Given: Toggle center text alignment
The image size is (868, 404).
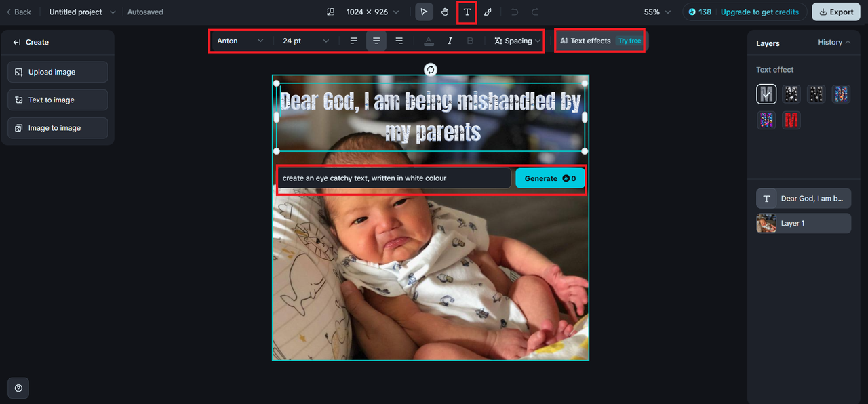Looking at the screenshot, I should point(376,41).
